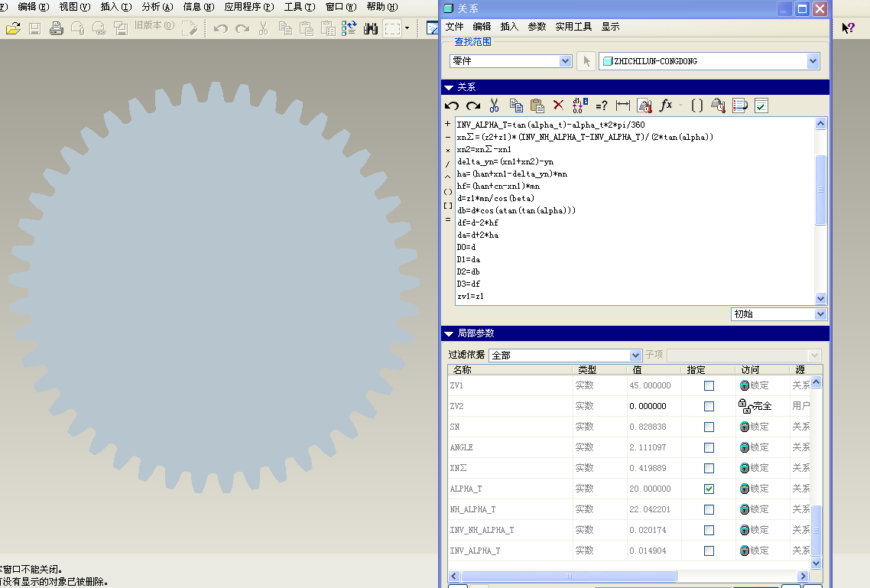Image resolution: width=870 pixels, height=588 pixels.
Task: Click the dashed selection box icon in main toolbar
Action: point(392,28)
